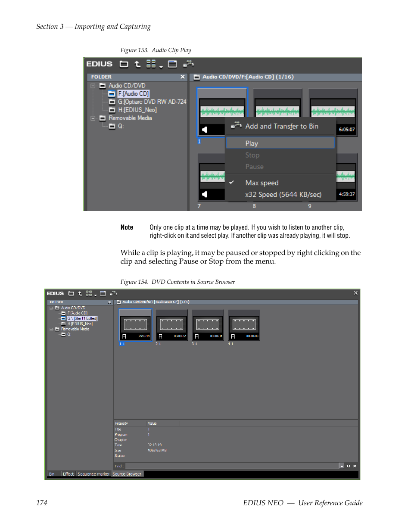Choose Add and Transfer to Bin from the context menu

click(x=281, y=126)
